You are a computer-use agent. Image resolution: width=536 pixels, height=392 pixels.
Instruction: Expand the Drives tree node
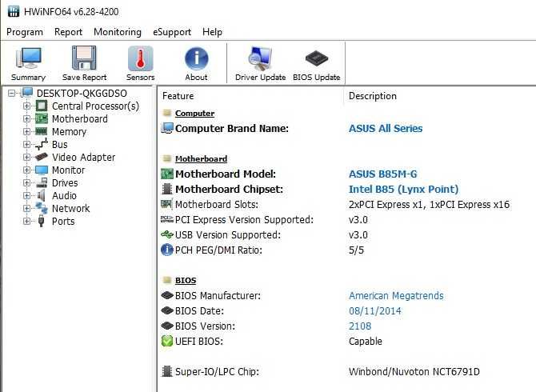(x=26, y=183)
